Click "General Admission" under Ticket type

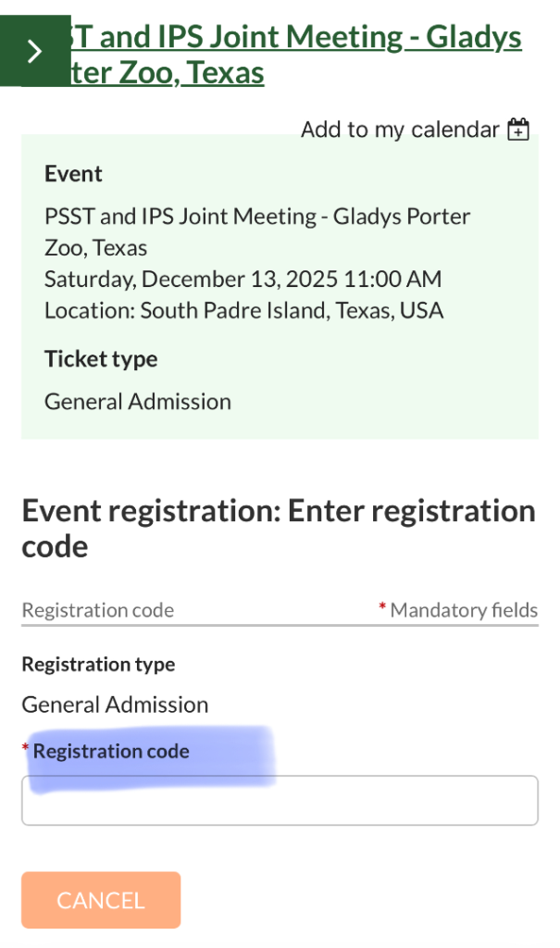coord(137,401)
